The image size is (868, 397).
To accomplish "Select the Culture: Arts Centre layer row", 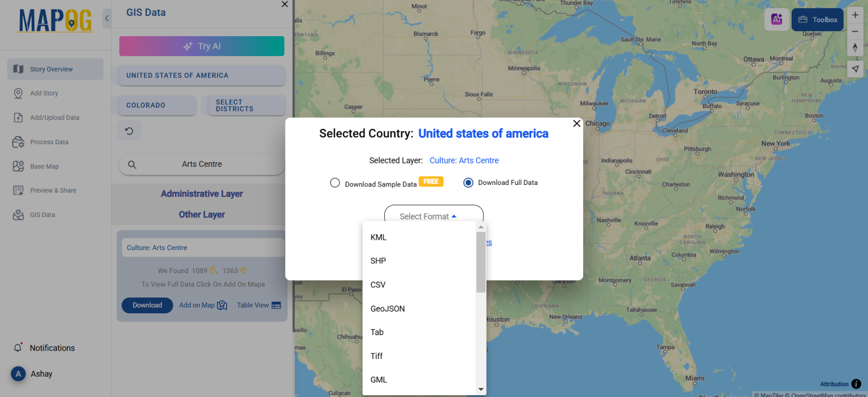I will tap(203, 248).
